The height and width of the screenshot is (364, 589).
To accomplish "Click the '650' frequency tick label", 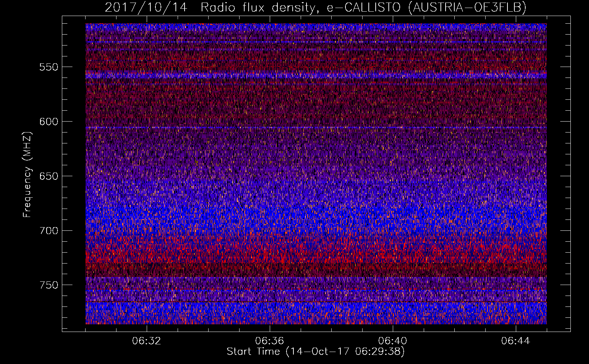I will (49, 176).
